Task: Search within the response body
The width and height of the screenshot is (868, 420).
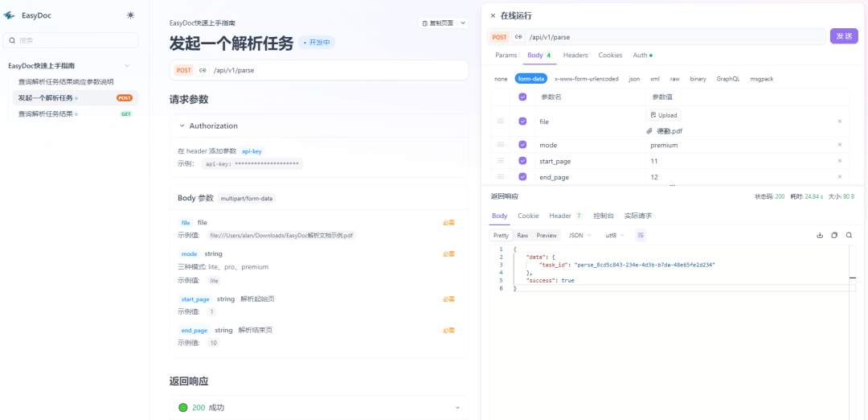Action: [849, 235]
